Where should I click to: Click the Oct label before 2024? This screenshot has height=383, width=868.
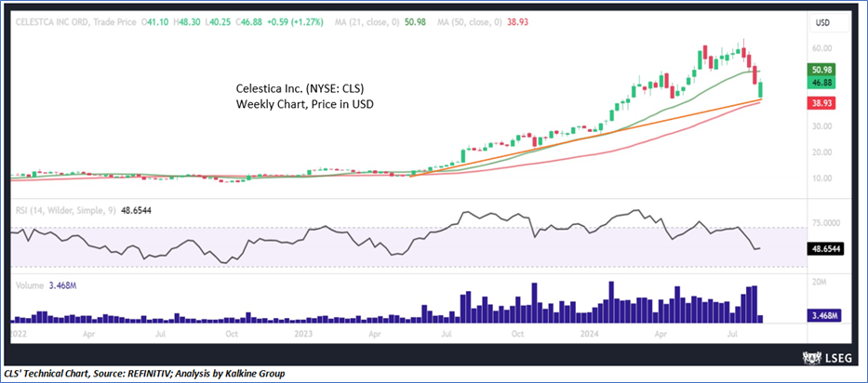(517, 335)
